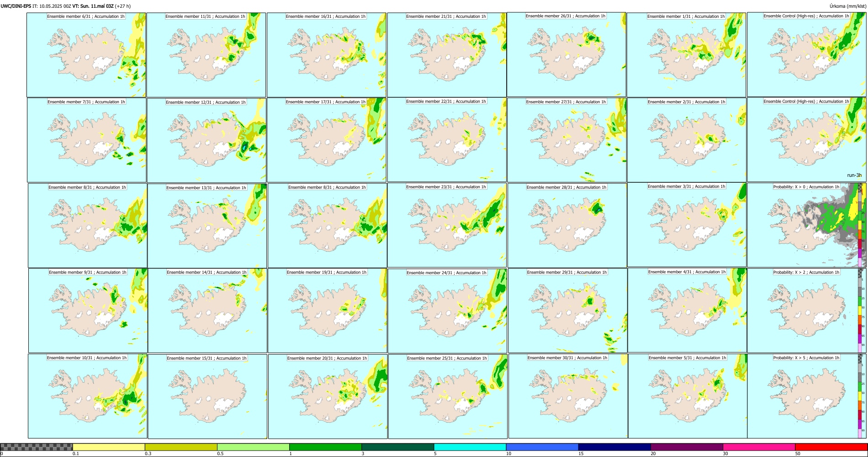
Task: Select the Ensemble member 16/31 precipitation map
Action: [327, 55]
